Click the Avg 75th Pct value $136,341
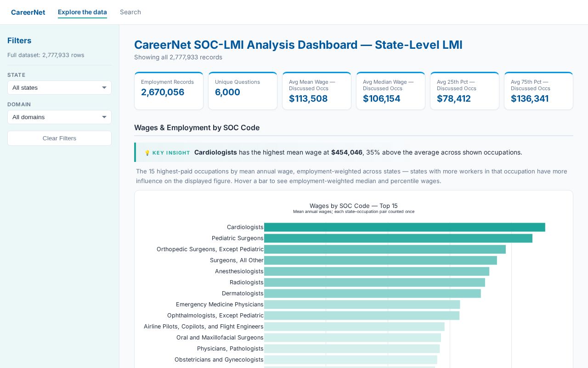 [x=530, y=98]
